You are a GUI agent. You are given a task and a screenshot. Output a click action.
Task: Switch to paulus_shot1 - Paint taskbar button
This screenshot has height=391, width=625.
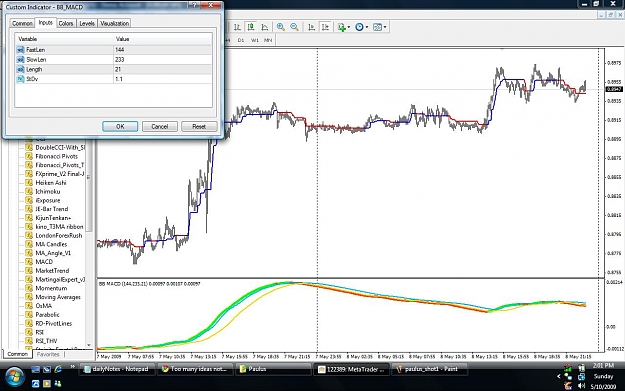pyautogui.click(x=430, y=369)
